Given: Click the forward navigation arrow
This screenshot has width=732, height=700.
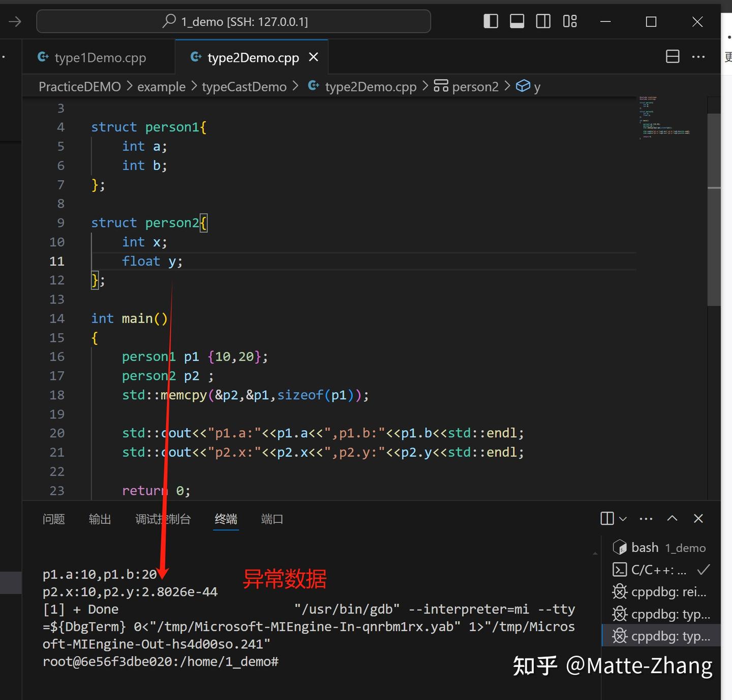Looking at the screenshot, I should coord(14,21).
